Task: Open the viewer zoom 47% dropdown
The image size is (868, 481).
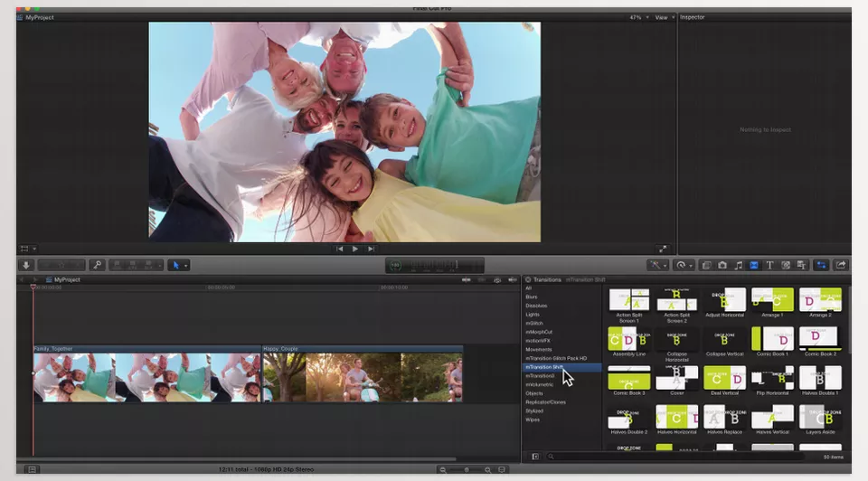Action: (639, 18)
